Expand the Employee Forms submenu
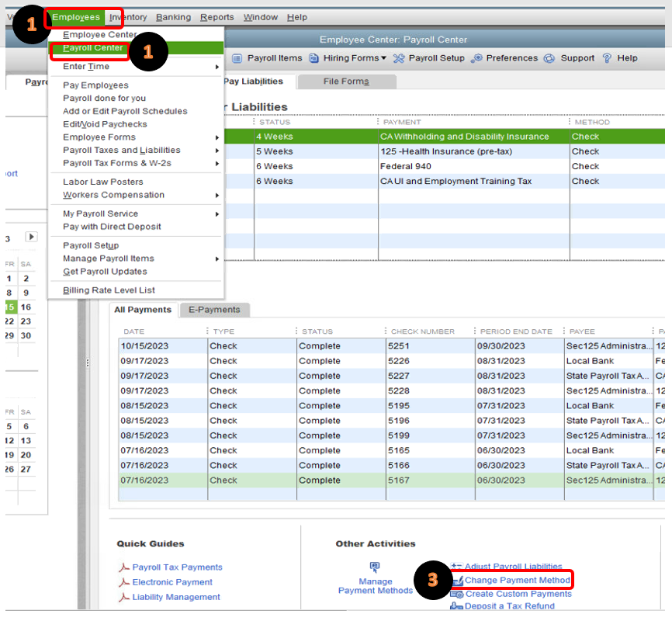This screenshot has width=672, height=621. [216, 137]
